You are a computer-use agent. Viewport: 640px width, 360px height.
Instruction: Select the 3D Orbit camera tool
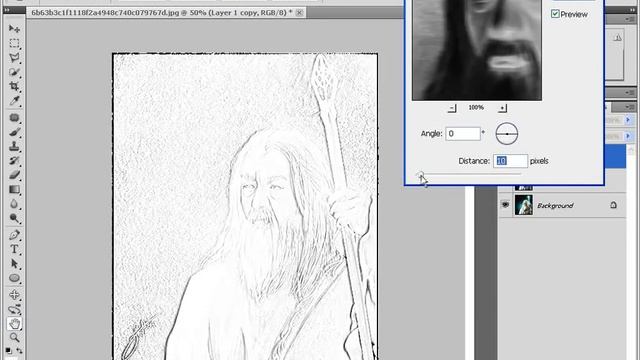click(x=14, y=309)
